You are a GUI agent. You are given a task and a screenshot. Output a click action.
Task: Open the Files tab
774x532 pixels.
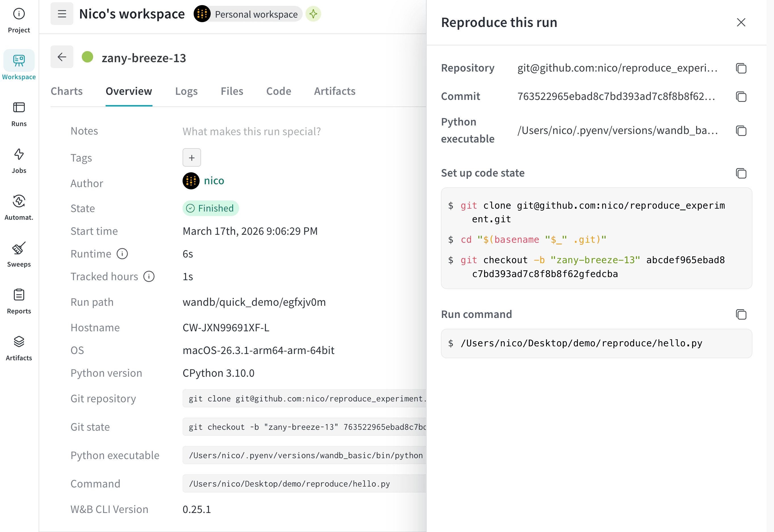tap(232, 91)
